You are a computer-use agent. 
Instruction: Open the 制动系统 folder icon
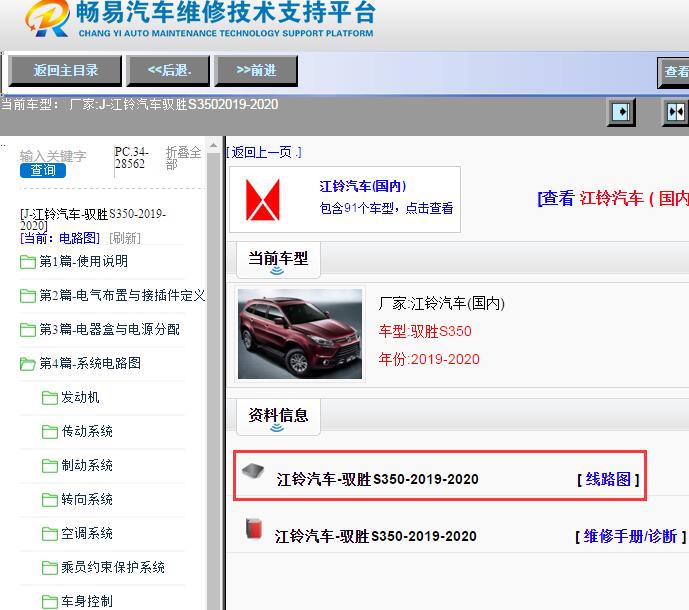point(49,466)
